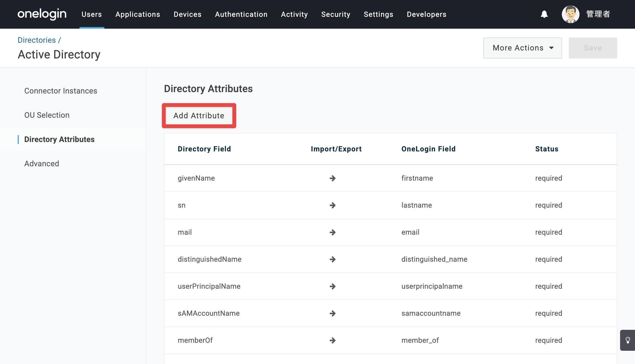Select the memberOf directory field
The height and width of the screenshot is (364, 635).
pyautogui.click(x=195, y=341)
